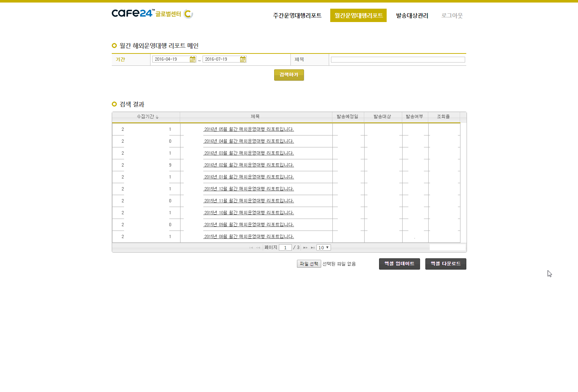Click the page number input box
578x392 pixels.
pyautogui.click(x=285, y=247)
